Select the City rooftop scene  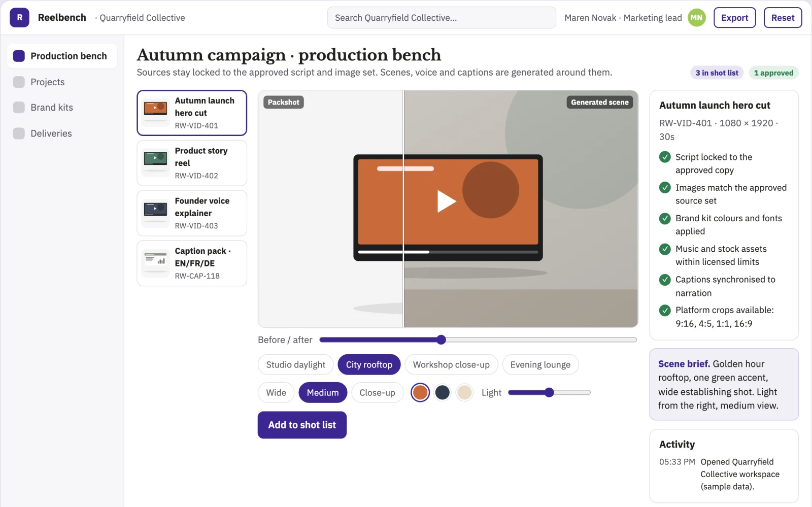point(369,364)
